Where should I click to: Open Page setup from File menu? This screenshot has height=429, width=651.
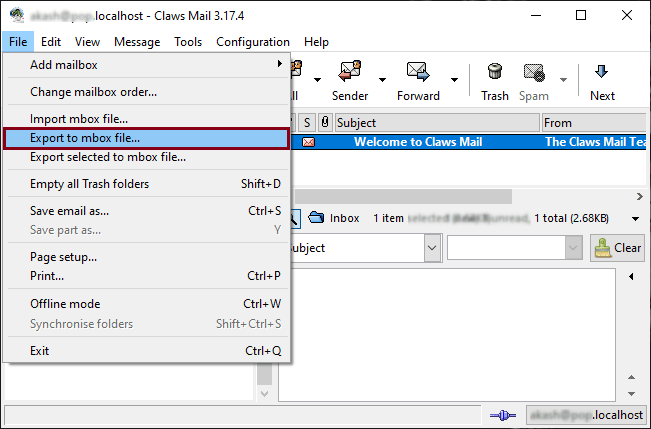(x=146, y=257)
